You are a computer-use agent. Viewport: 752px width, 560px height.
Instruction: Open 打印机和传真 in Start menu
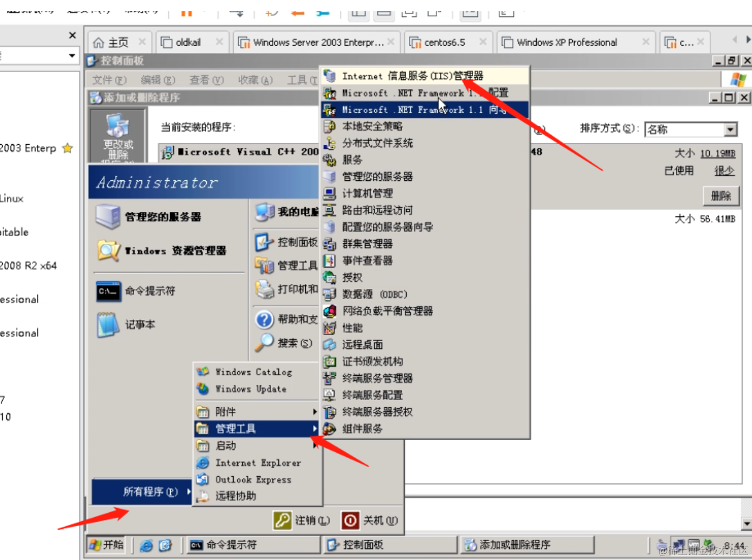[x=286, y=289]
